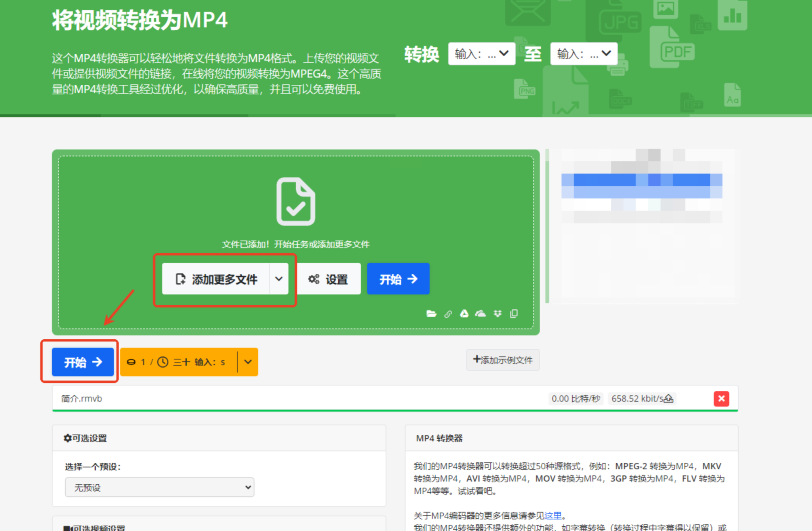The height and width of the screenshot is (531, 812).
Task: Choose the Google Drive upload icon
Action: click(464, 314)
